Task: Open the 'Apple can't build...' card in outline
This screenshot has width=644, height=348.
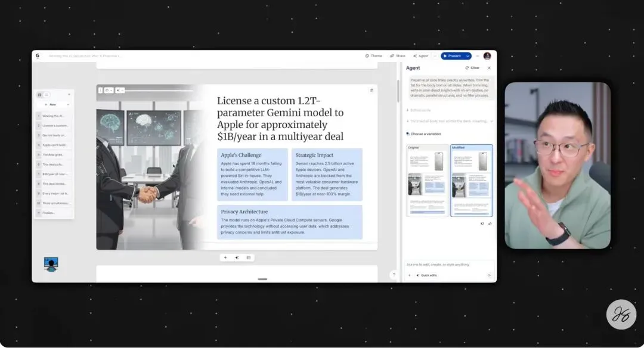Action: tap(54, 145)
